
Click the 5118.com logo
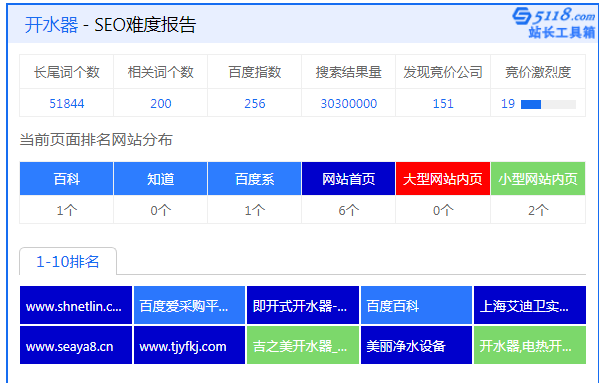click(x=554, y=23)
